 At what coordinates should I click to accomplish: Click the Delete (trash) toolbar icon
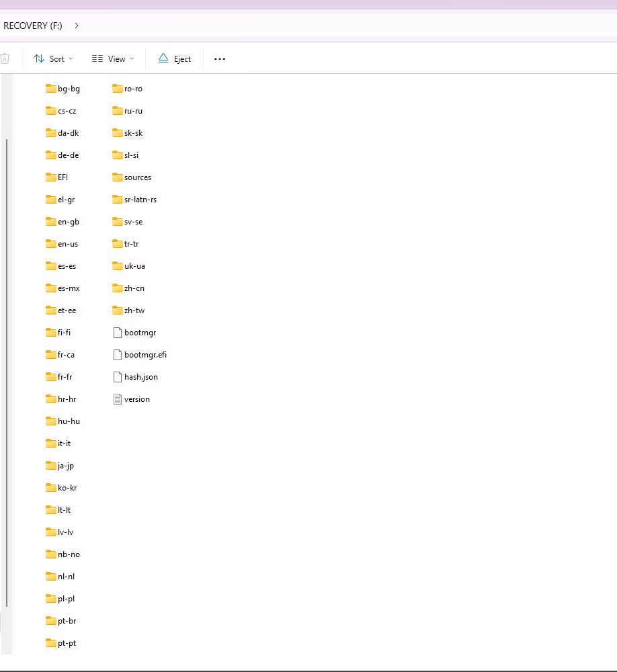(6, 58)
